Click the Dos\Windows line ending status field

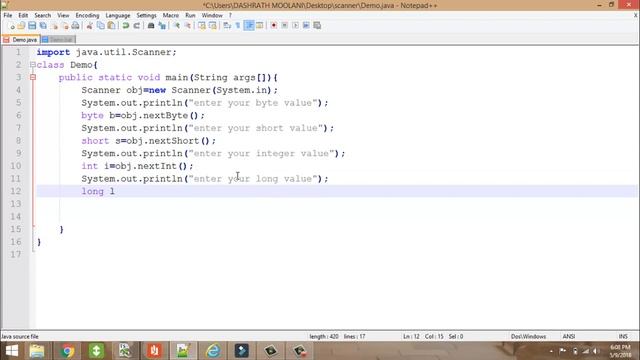(x=528, y=336)
